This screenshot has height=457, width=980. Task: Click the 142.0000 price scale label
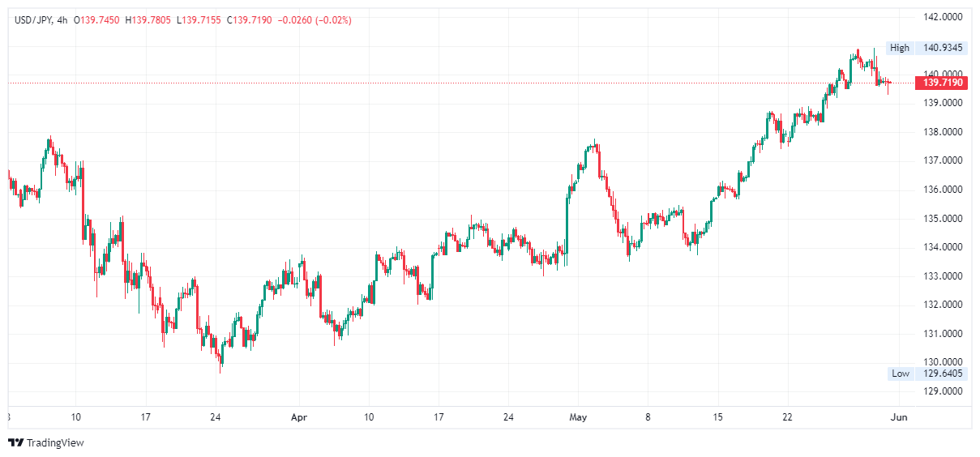943,17
